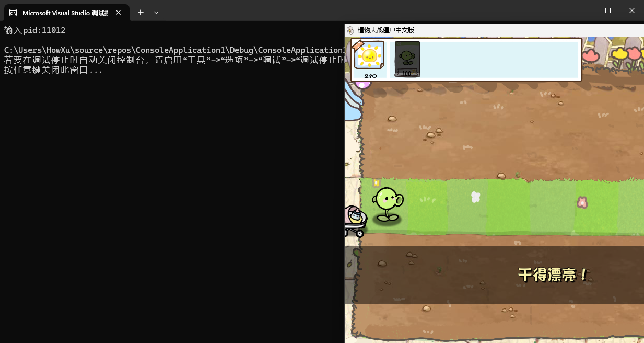
Task: Click the Peashooter plant on the lawn
Action: click(387, 203)
